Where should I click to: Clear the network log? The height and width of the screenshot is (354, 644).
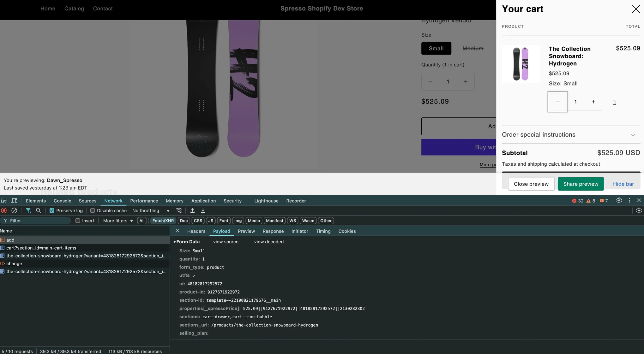tap(14, 210)
